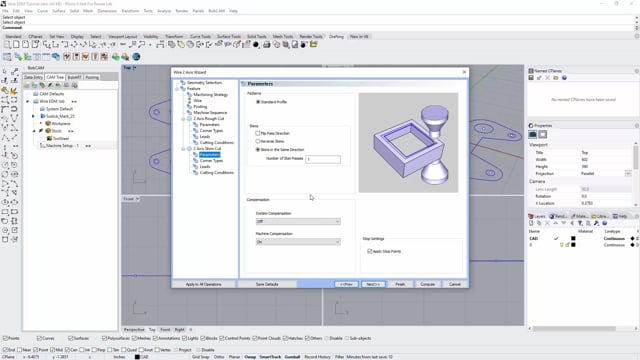Image resolution: width=640 pixels, height=360 pixels.
Task: Choose Skims in the Same Direction option
Action: 258,150
